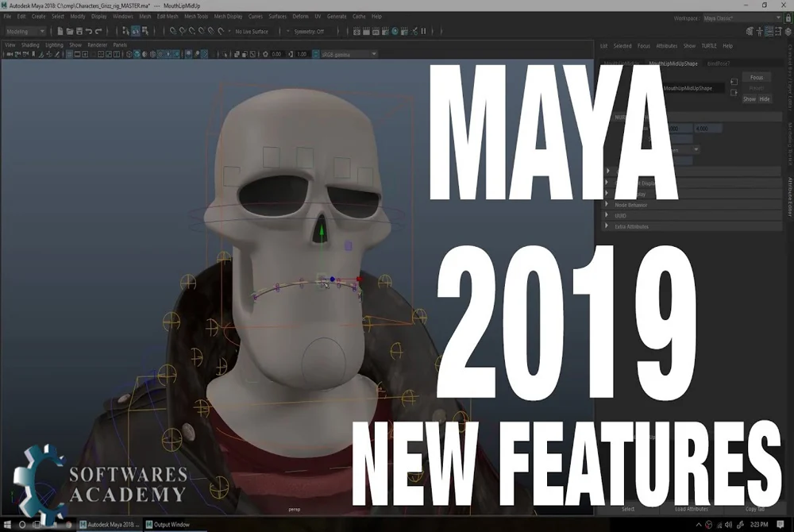This screenshot has height=532, width=794.
Task: Click the Gamma reset icon beside 1.00
Action: pos(290,54)
